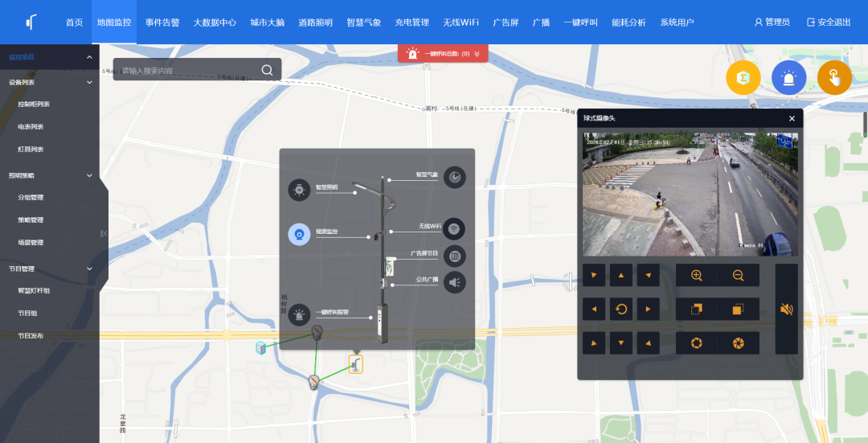Viewport: 868px width, 443px height.
Task: Reset camera position with rotate icon
Action: [621, 309]
